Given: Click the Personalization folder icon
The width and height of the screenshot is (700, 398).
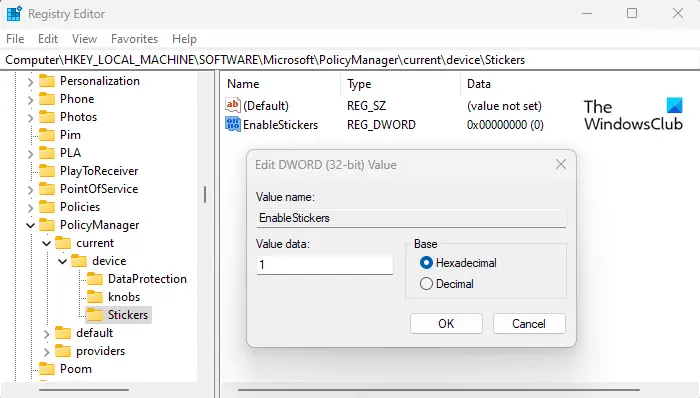Looking at the screenshot, I should click(x=46, y=81).
